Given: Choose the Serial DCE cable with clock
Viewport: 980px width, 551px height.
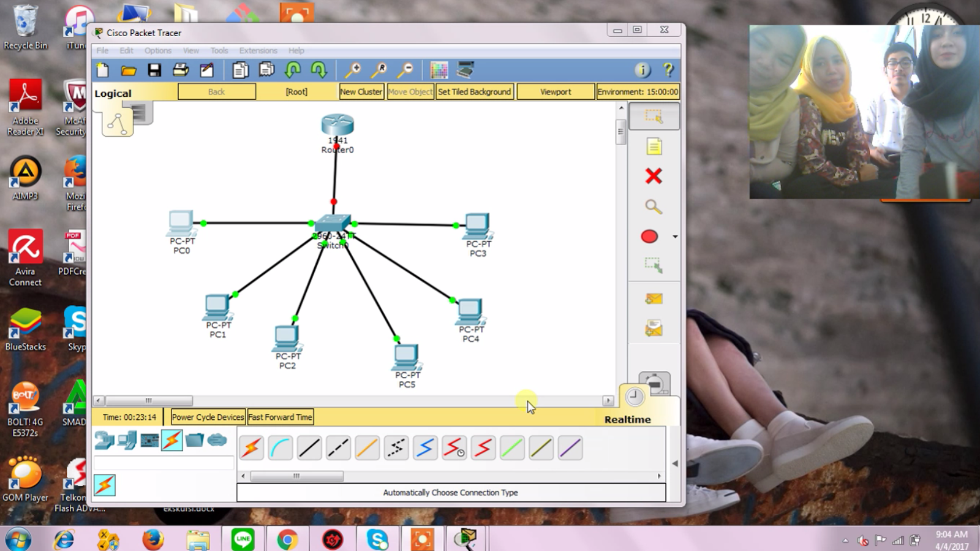Looking at the screenshot, I should (x=454, y=448).
